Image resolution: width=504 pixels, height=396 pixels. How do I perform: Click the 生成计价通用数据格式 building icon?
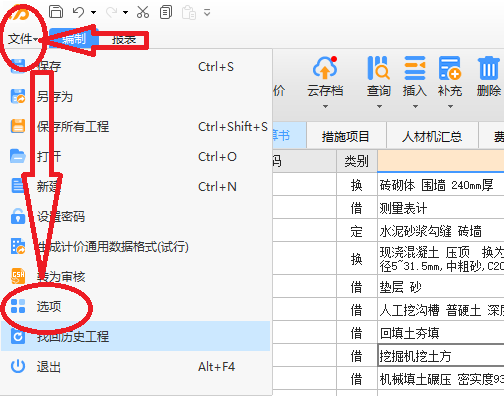(18, 246)
